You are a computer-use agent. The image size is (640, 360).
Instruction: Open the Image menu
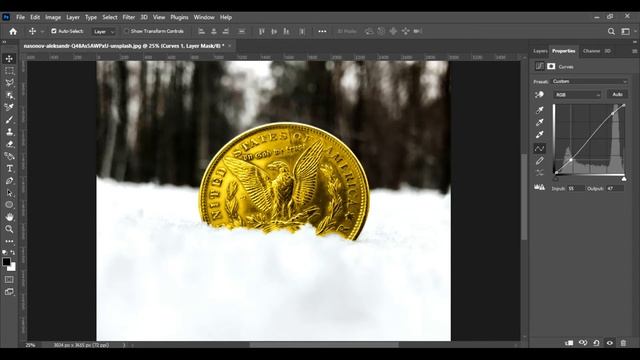click(53, 17)
